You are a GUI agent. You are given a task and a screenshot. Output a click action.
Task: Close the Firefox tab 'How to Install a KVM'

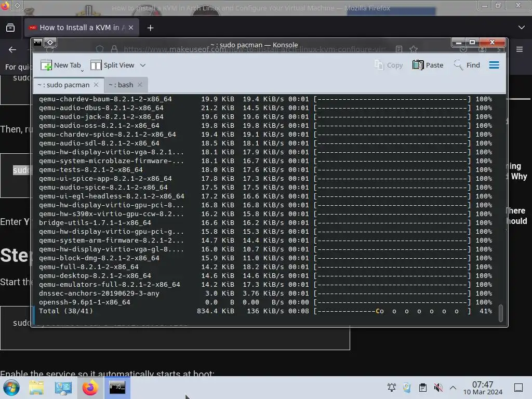[131, 28]
